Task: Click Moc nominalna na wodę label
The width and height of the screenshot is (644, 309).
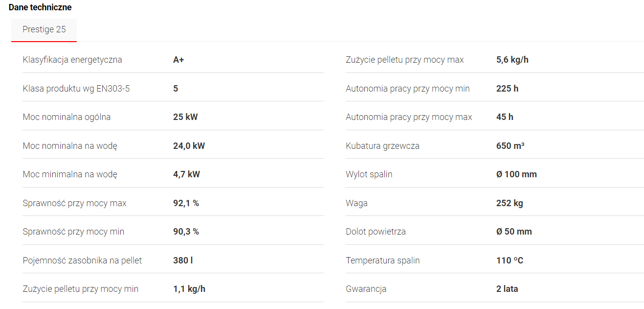Action: pyautogui.click(x=70, y=146)
